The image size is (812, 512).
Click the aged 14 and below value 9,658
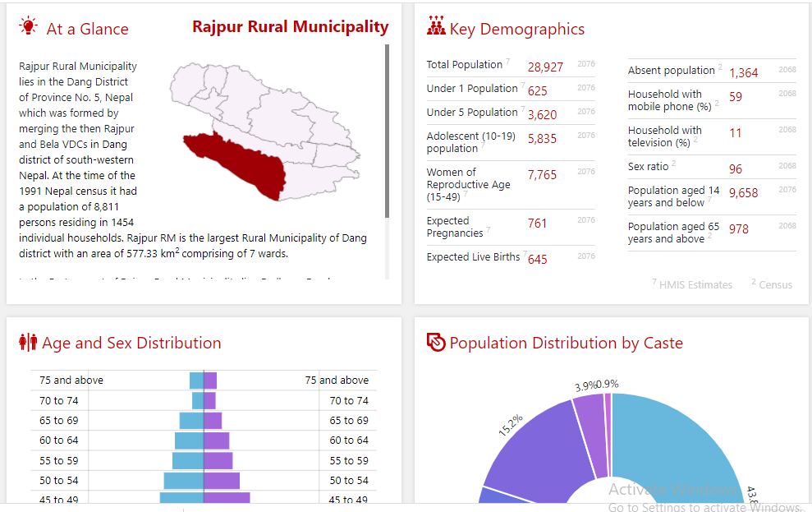click(744, 193)
